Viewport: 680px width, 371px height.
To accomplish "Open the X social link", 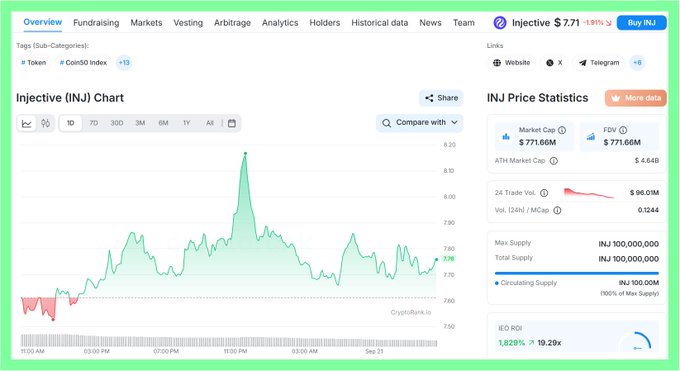I will (x=554, y=62).
